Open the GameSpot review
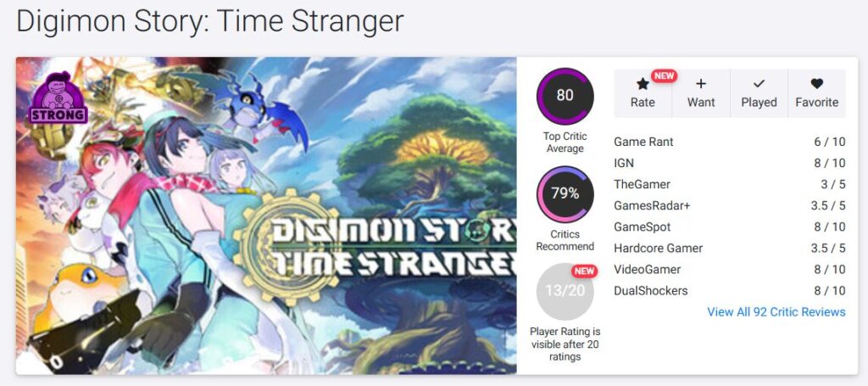This screenshot has width=868, height=386. (642, 227)
